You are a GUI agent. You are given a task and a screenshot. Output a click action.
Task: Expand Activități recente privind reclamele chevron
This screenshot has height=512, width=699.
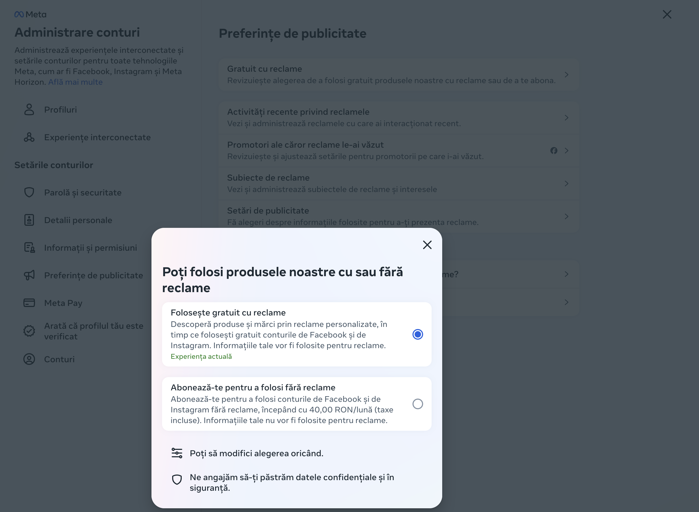coord(566,118)
